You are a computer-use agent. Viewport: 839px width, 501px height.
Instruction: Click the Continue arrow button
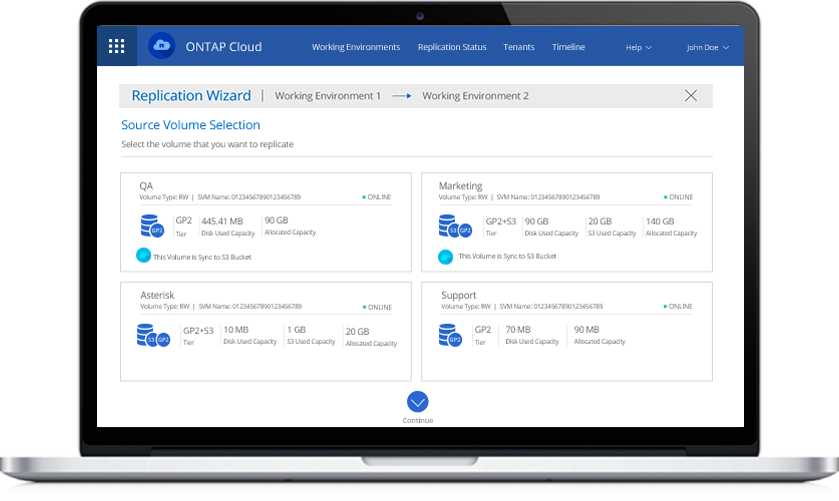[x=417, y=402]
